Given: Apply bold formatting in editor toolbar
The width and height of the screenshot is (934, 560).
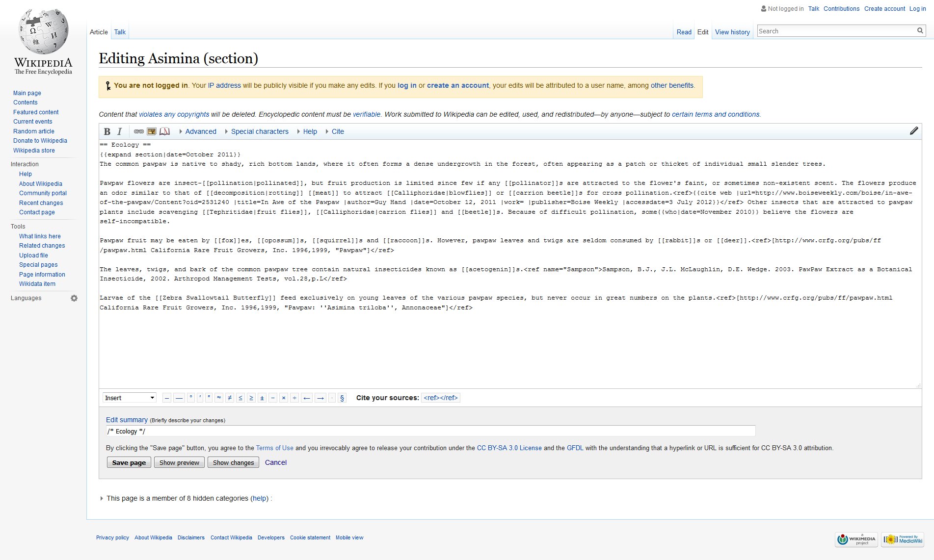Looking at the screenshot, I should click(107, 131).
